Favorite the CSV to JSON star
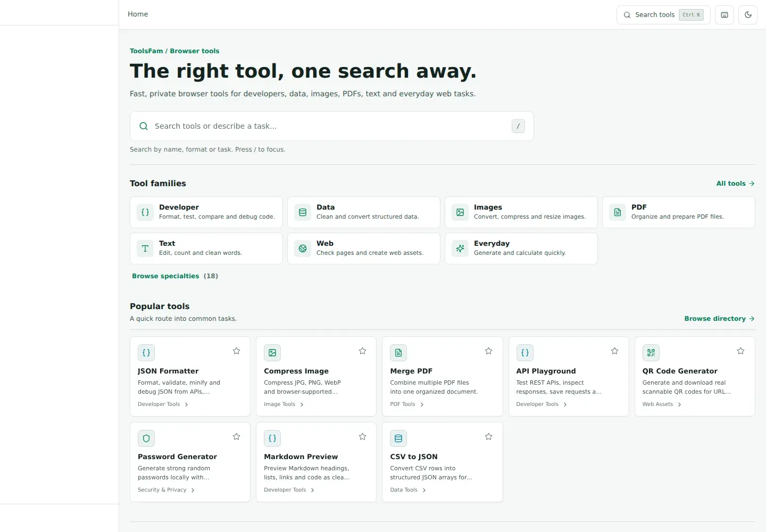This screenshot has width=766, height=532. (488, 437)
